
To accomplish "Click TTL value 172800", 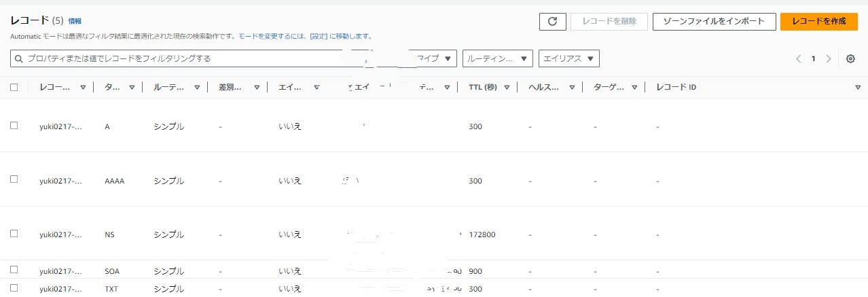I will [x=482, y=235].
